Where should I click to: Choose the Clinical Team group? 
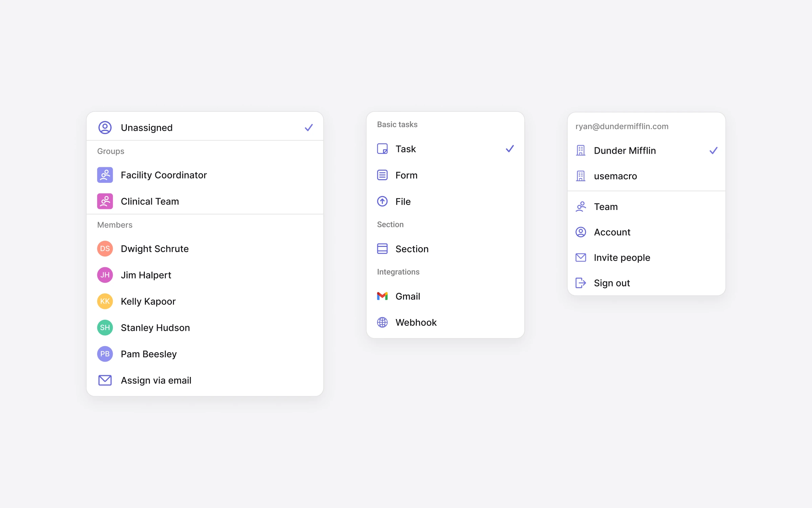[205, 202]
